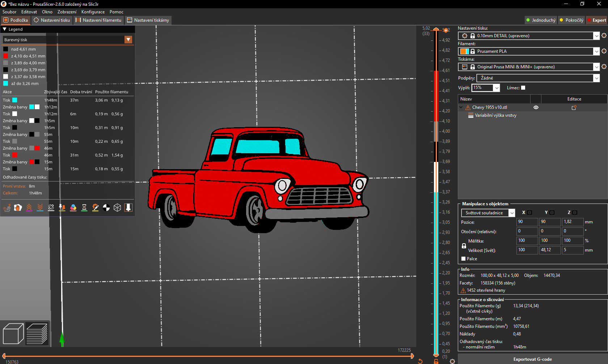Viewport: 608px width, 364px height.
Task: Toggle color changes visibility icon
Action: pos(73,207)
